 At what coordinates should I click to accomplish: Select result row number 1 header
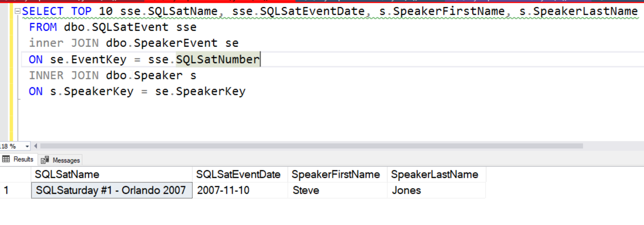click(x=15, y=190)
